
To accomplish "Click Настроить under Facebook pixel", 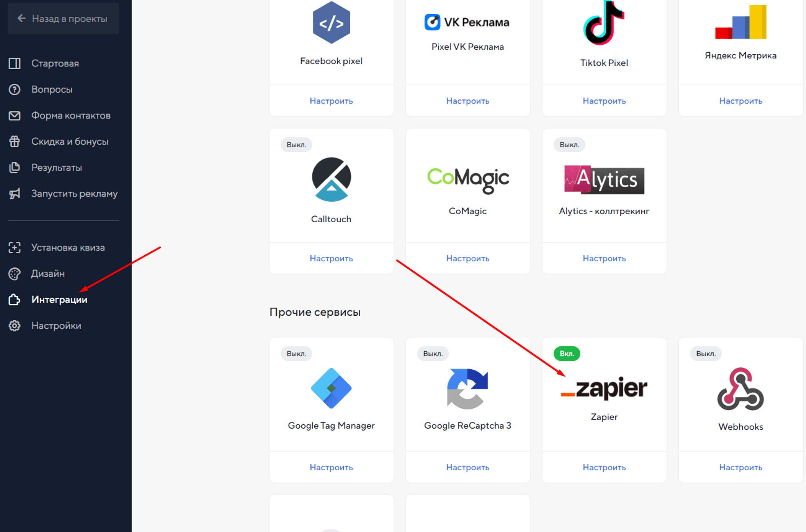I will click(331, 101).
